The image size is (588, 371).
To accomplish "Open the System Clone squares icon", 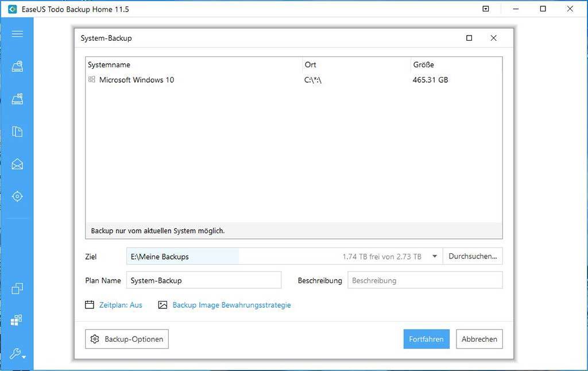I will click(17, 320).
